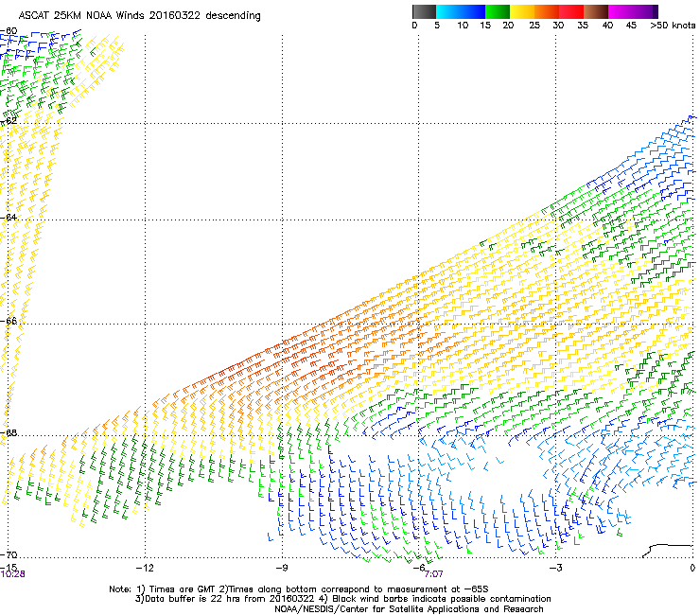Click the 0 longitude axis label
700x615 pixels.
coord(692,568)
